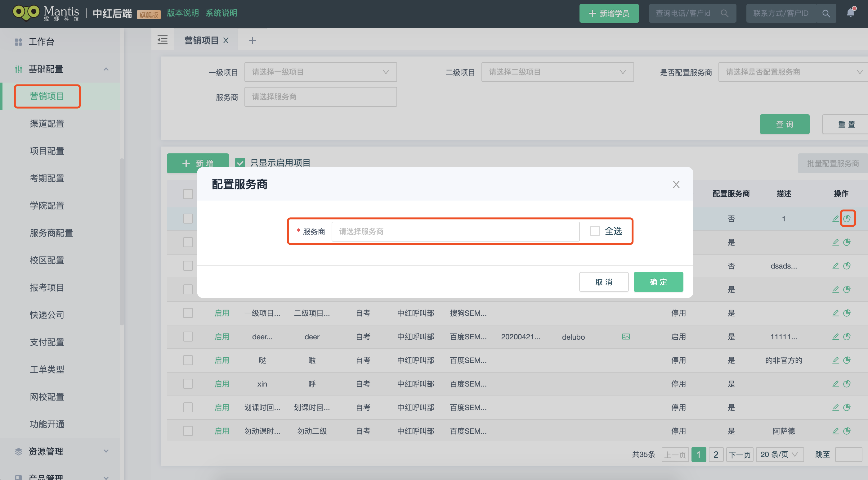Click 查询 button

click(785, 124)
